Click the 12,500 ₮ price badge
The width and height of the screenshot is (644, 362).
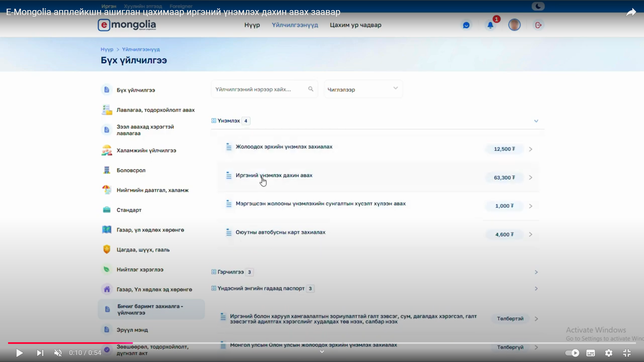point(504,149)
